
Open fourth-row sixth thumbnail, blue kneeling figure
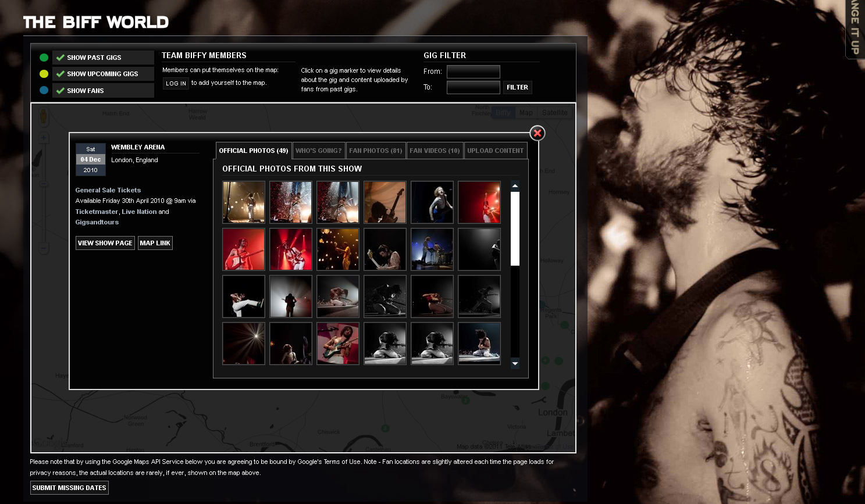pyautogui.click(x=479, y=344)
